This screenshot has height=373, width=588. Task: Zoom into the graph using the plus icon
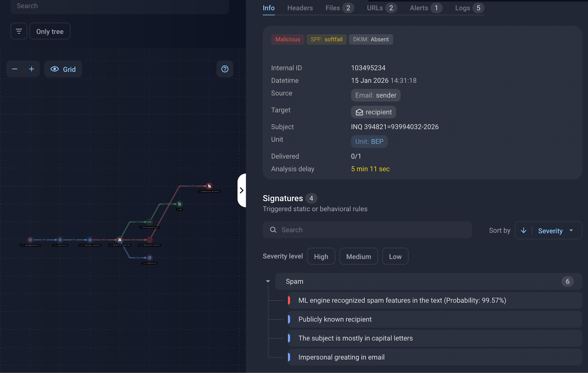pyautogui.click(x=32, y=69)
